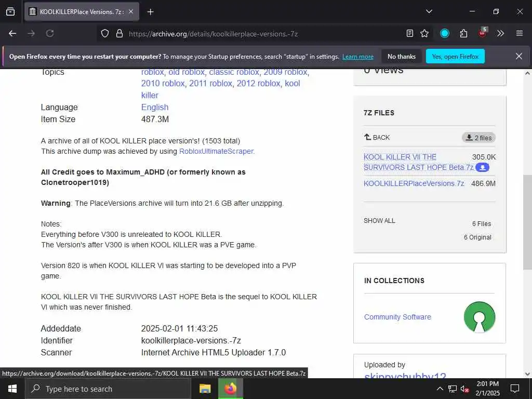532x399 pixels.
Task: Click the taskbar search box
Action: 108,389
